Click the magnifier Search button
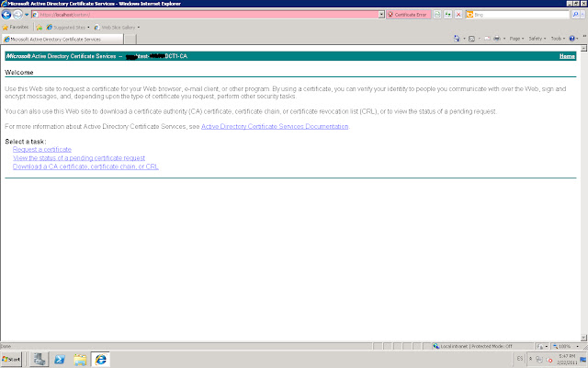The image size is (588, 368). [576, 15]
